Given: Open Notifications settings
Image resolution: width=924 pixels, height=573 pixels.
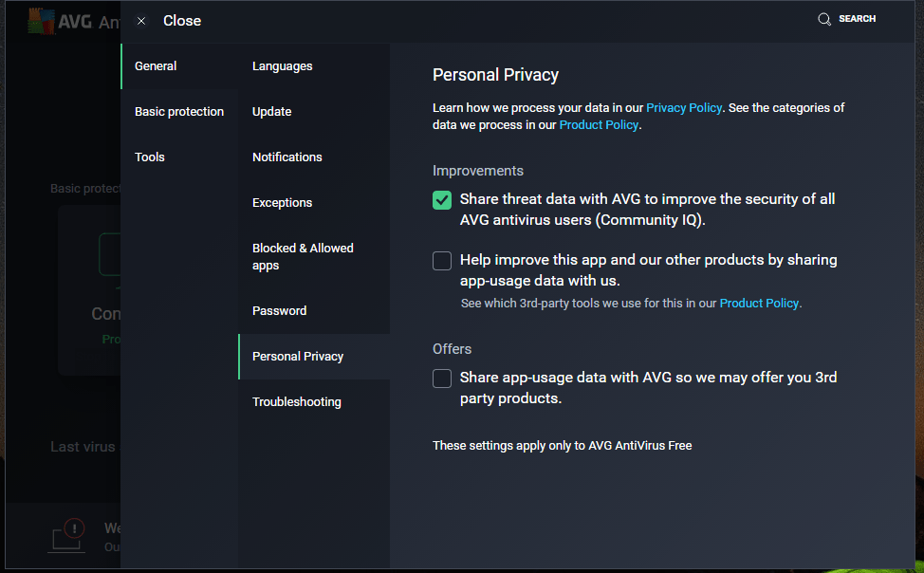Looking at the screenshot, I should [x=287, y=157].
